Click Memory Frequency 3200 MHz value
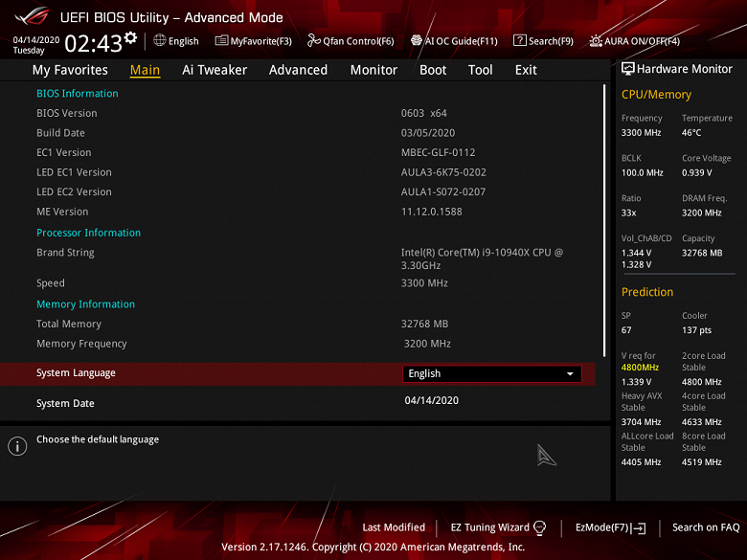 point(427,344)
